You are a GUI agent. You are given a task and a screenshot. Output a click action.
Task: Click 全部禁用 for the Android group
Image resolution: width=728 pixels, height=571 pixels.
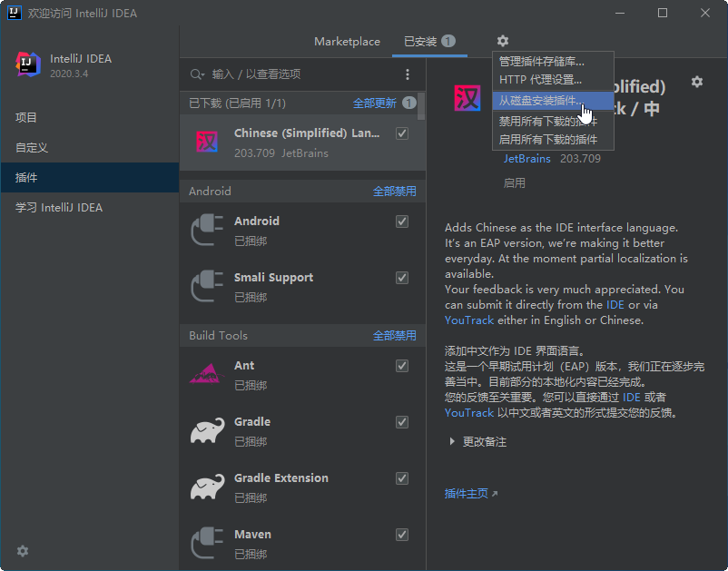click(x=394, y=192)
